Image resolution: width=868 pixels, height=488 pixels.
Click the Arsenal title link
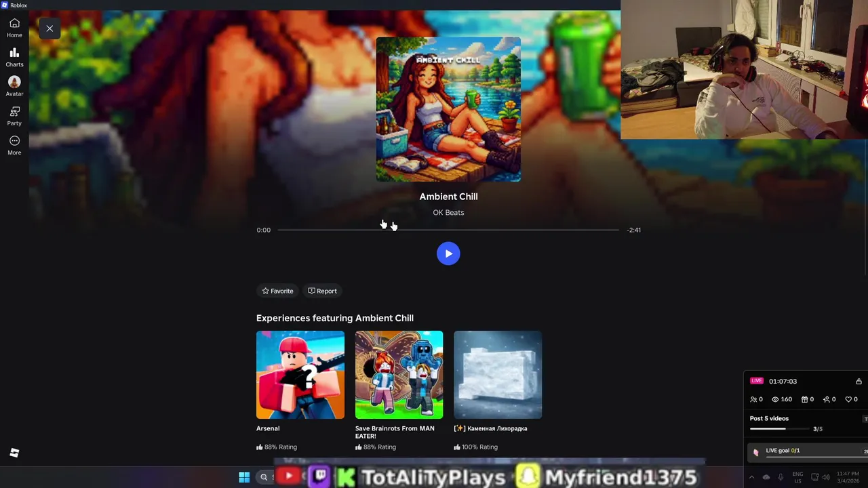[268, 428]
